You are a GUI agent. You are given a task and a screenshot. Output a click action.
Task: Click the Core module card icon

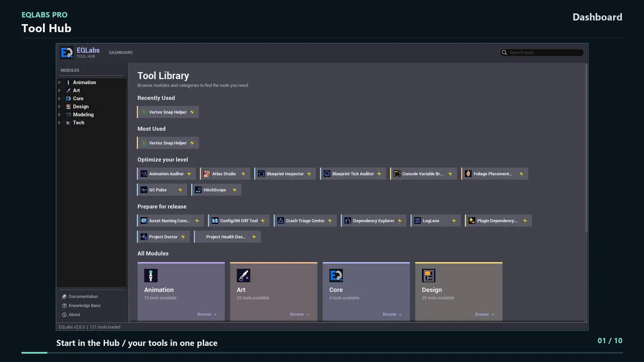336,275
